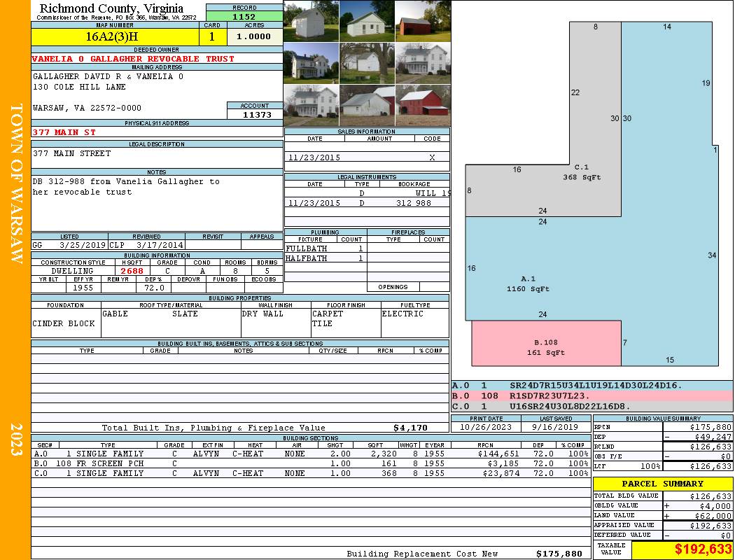Click building section row C.0 SINGLE FAMILY

click(x=311, y=473)
